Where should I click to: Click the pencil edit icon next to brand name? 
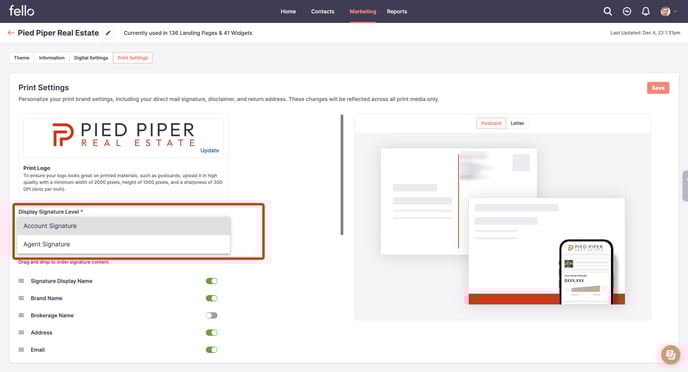[x=108, y=33]
